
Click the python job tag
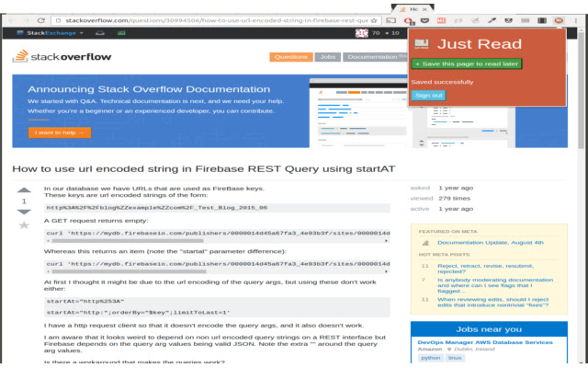point(431,358)
